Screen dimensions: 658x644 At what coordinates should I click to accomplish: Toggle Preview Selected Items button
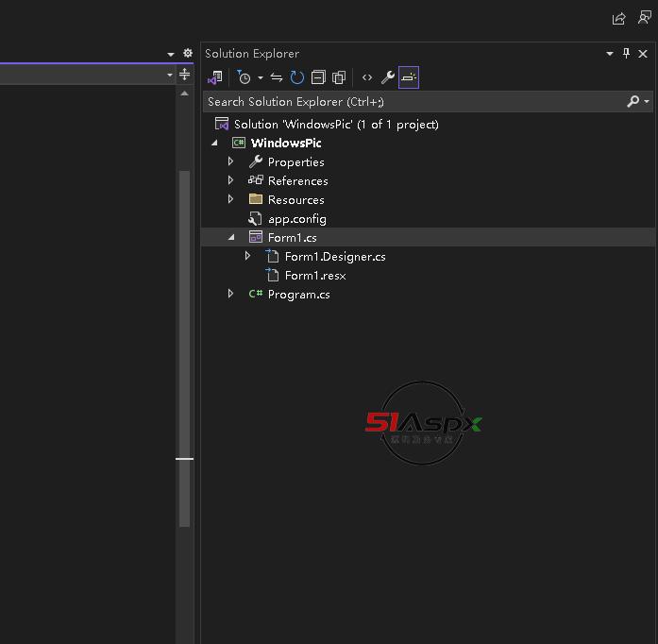[409, 77]
